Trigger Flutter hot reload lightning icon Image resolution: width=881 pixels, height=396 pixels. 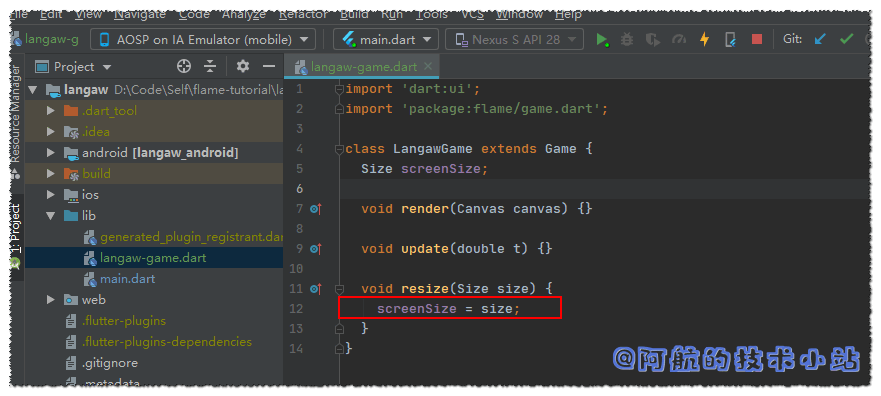[704, 40]
